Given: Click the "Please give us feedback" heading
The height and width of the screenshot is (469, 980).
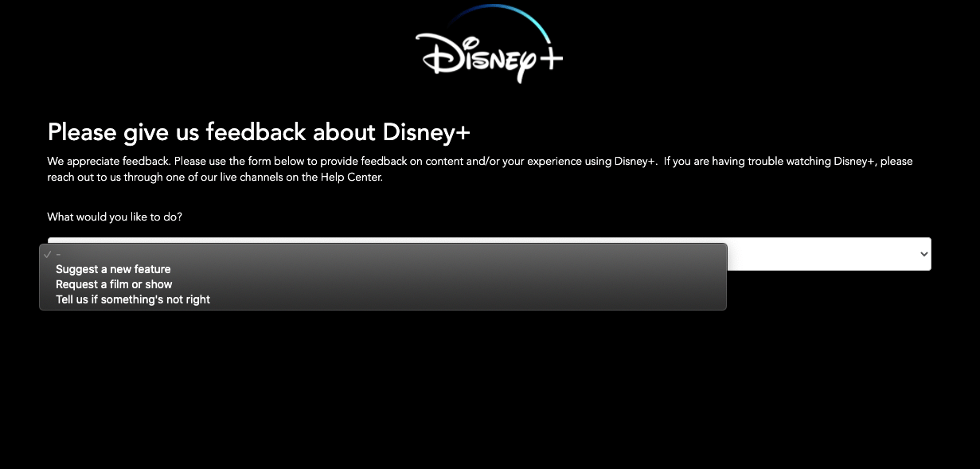Looking at the screenshot, I should pos(258,131).
